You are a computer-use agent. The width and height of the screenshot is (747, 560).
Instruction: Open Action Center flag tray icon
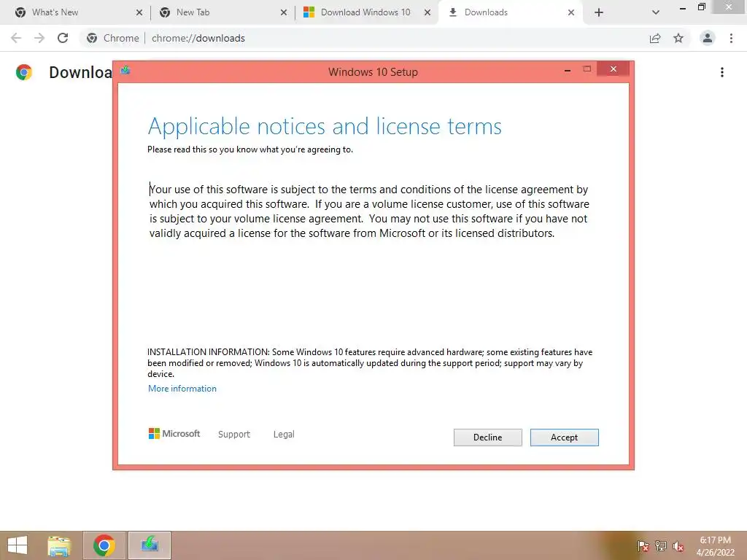(x=643, y=545)
